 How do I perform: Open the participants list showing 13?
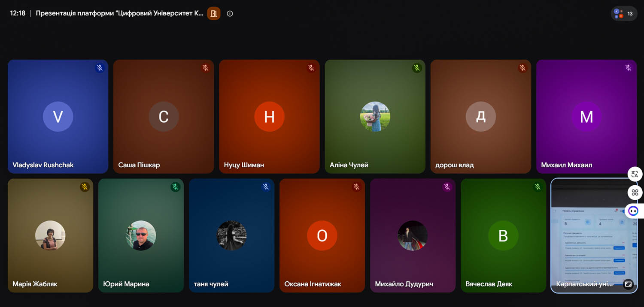pyautogui.click(x=624, y=13)
